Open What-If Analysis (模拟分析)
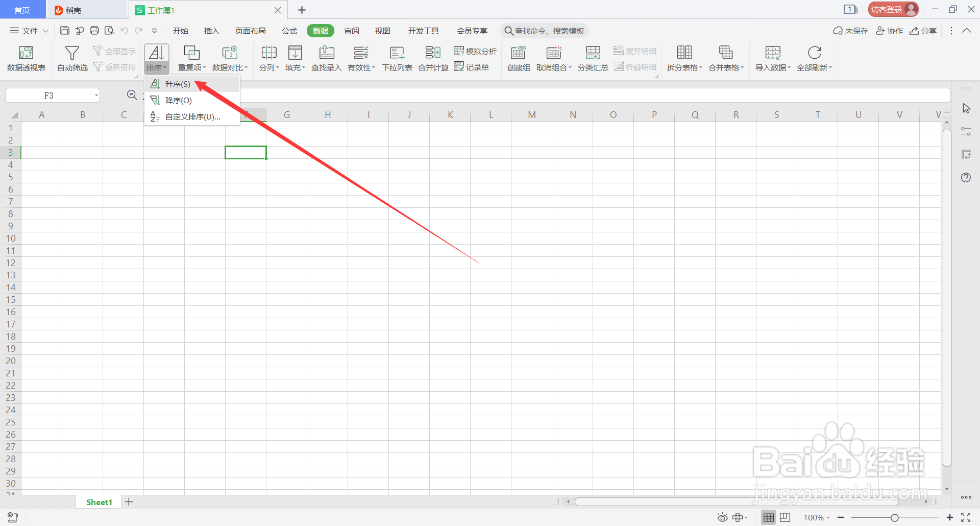The width and height of the screenshot is (980, 526). 475,51
